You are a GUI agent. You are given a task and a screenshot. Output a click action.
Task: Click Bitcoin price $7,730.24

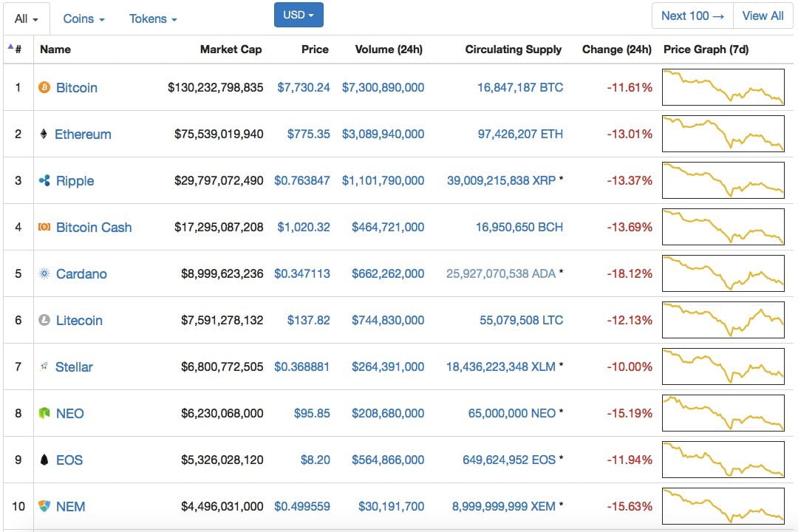tap(304, 88)
